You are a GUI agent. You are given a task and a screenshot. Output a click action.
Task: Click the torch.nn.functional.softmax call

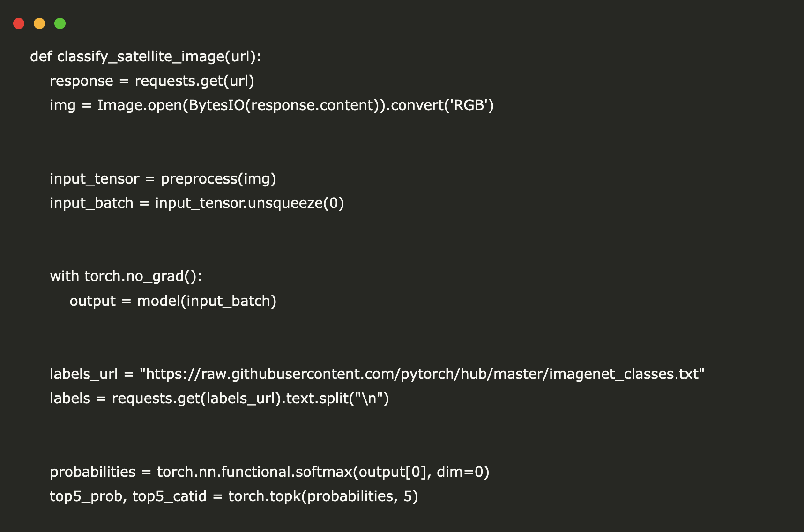point(254,472)
